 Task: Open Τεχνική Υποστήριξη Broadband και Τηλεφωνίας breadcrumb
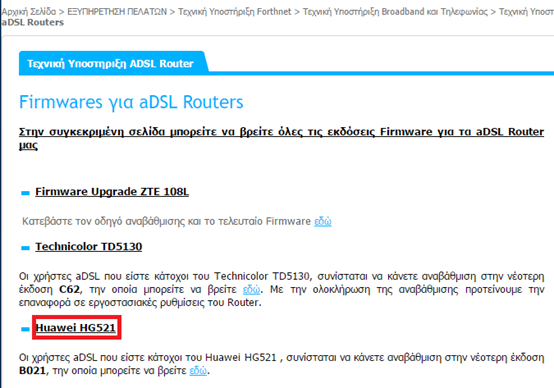tap(395, 12)
